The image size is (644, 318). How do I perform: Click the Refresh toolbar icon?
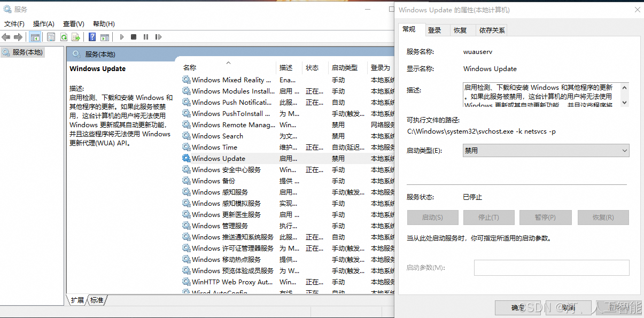point(64,37)
